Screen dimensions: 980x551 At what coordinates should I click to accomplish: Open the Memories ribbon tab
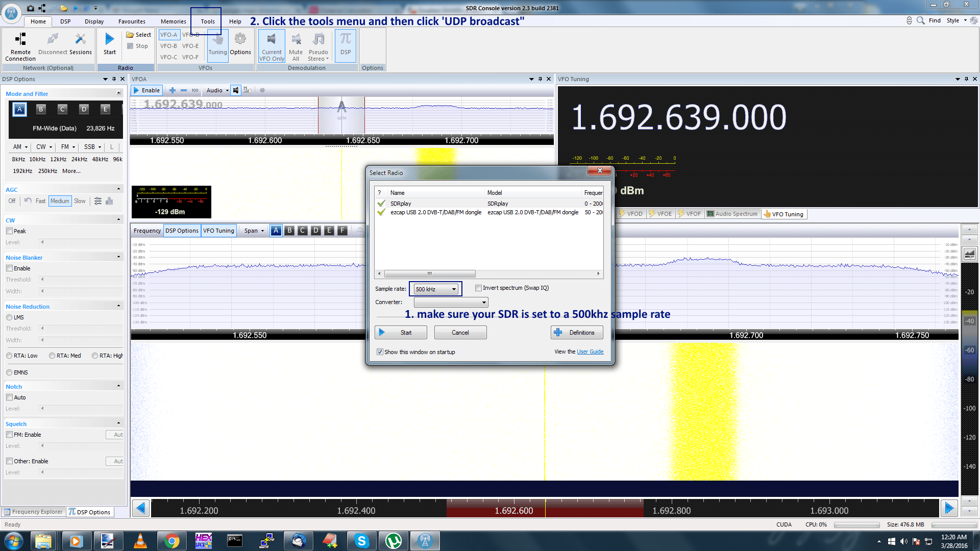tap(174, 21)
